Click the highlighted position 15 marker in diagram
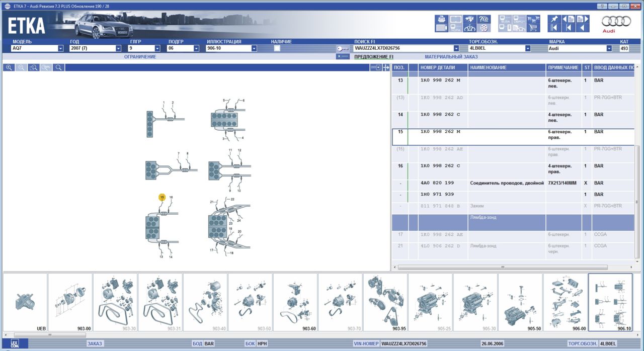This screenshot has height=351, width=644. 162,198
